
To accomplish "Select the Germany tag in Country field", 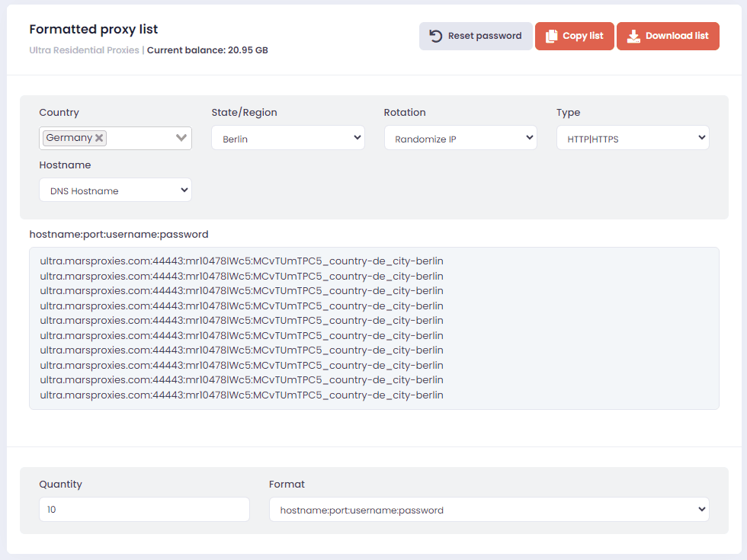I will tap(69, 138).
